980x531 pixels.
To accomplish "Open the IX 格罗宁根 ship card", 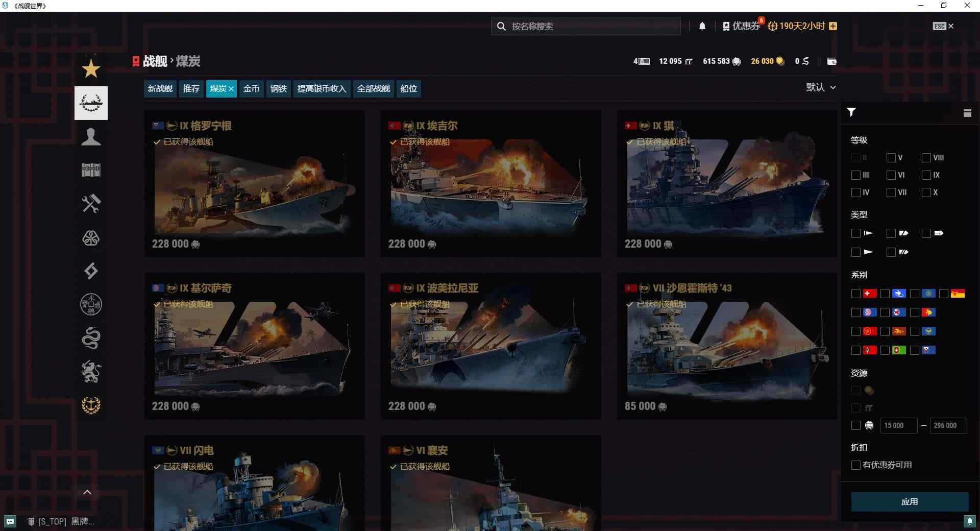I will coord(254,184).
